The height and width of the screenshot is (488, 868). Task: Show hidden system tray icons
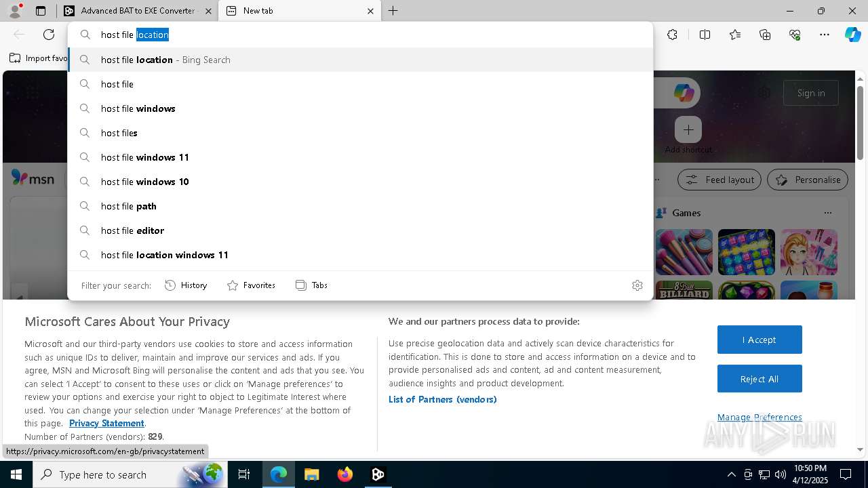tap(732, 474)
